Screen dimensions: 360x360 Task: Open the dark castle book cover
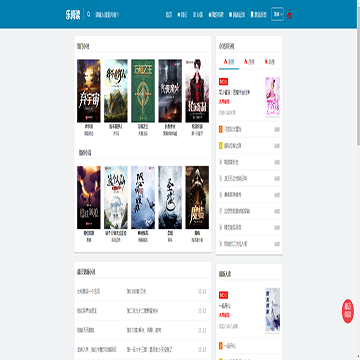[170, 91]
